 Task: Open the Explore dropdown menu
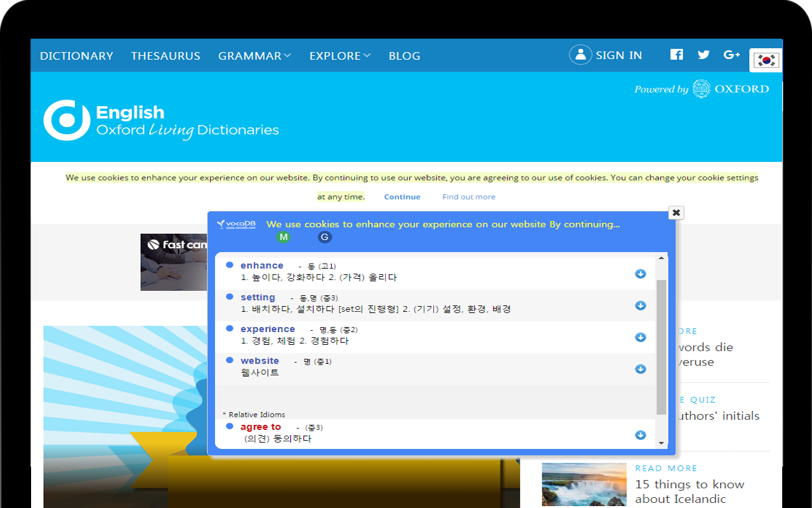click(340, 56)
